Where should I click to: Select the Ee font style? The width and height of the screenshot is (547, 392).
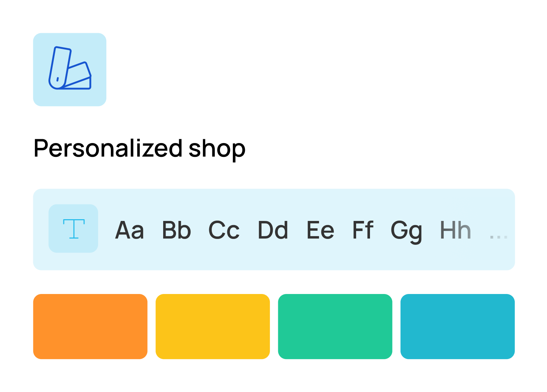click(320, 230)
